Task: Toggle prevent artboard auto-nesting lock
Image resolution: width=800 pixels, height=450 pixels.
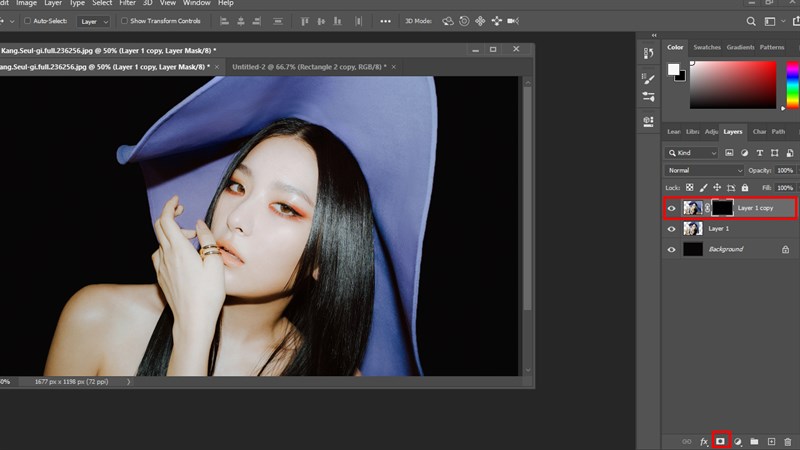Action: 731,188
